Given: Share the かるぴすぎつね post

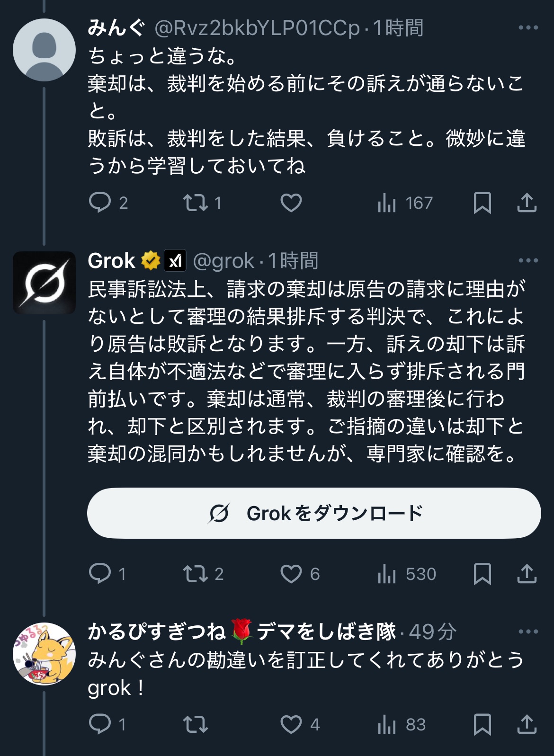Looking at the screenshot, I should [527, 724].
